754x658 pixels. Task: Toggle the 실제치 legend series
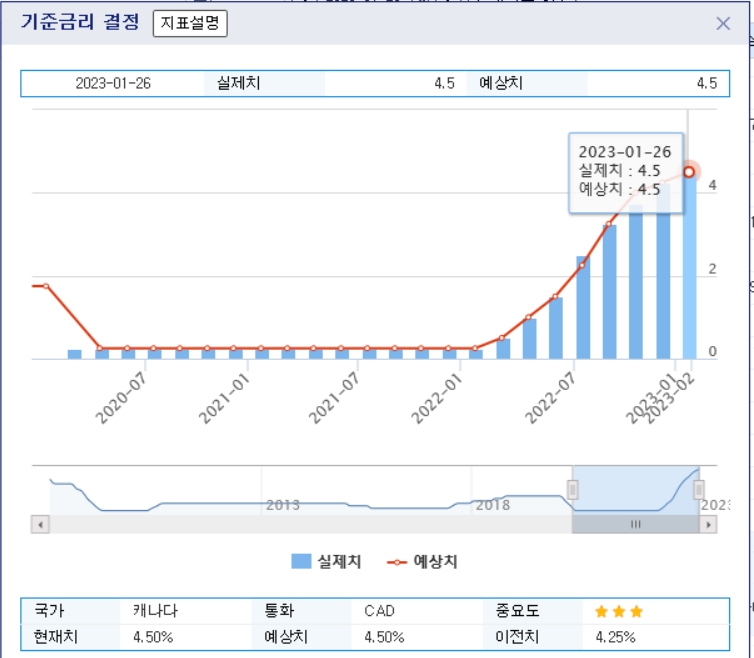326,561
